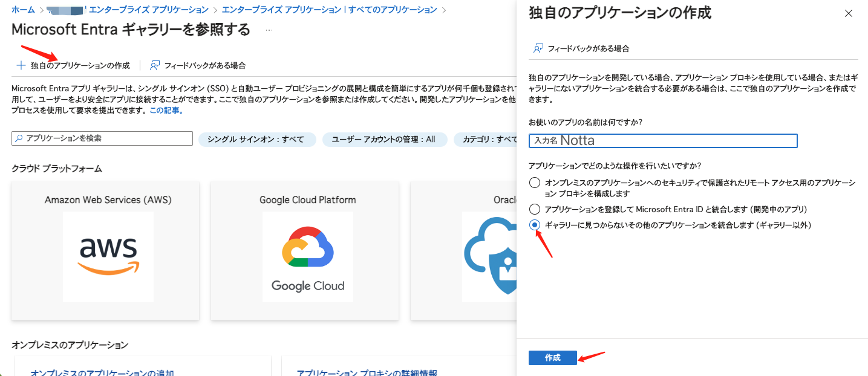Click the 作成 button
868x376 pixels.
(x=553, y=358)
